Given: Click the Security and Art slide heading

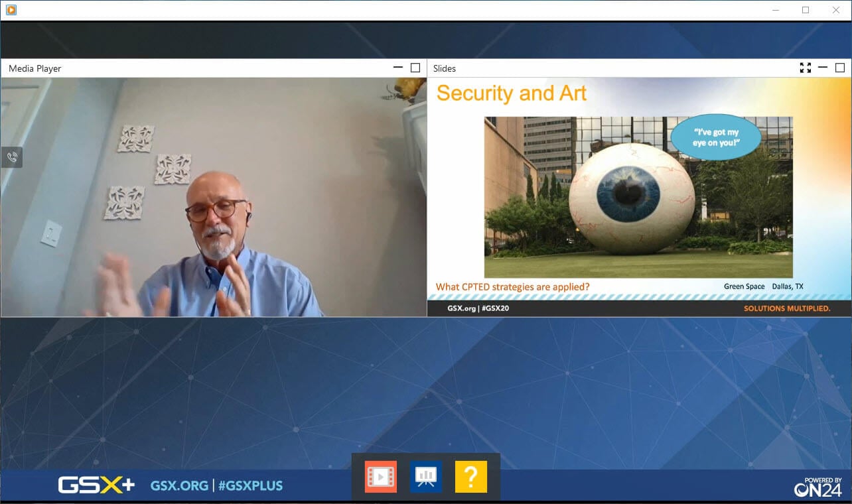Looking at the screenshot, I should [x=512, y=94].
